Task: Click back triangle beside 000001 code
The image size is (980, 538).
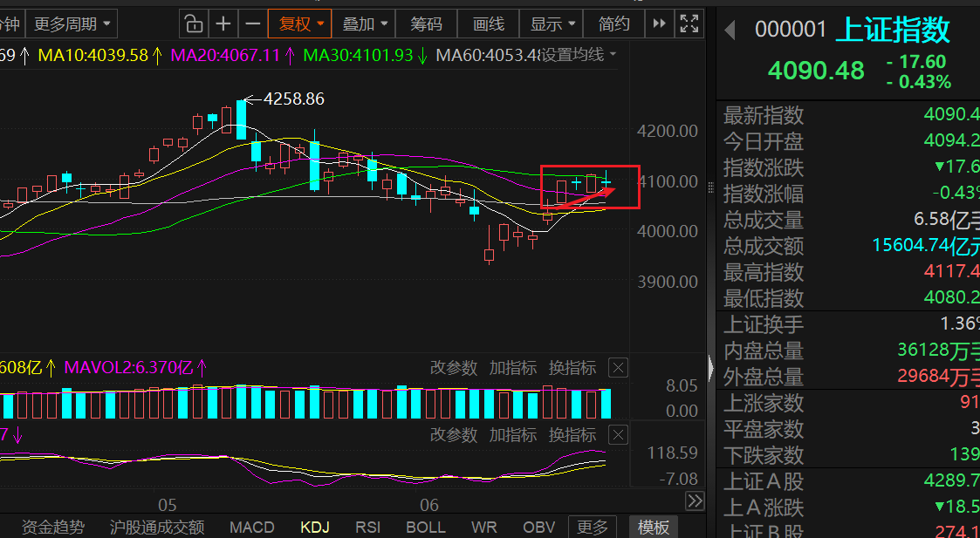Action: 730,30
